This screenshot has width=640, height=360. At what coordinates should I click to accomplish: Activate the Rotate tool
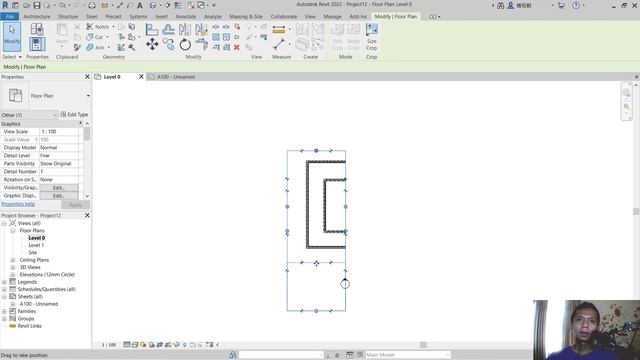[185, 44]
